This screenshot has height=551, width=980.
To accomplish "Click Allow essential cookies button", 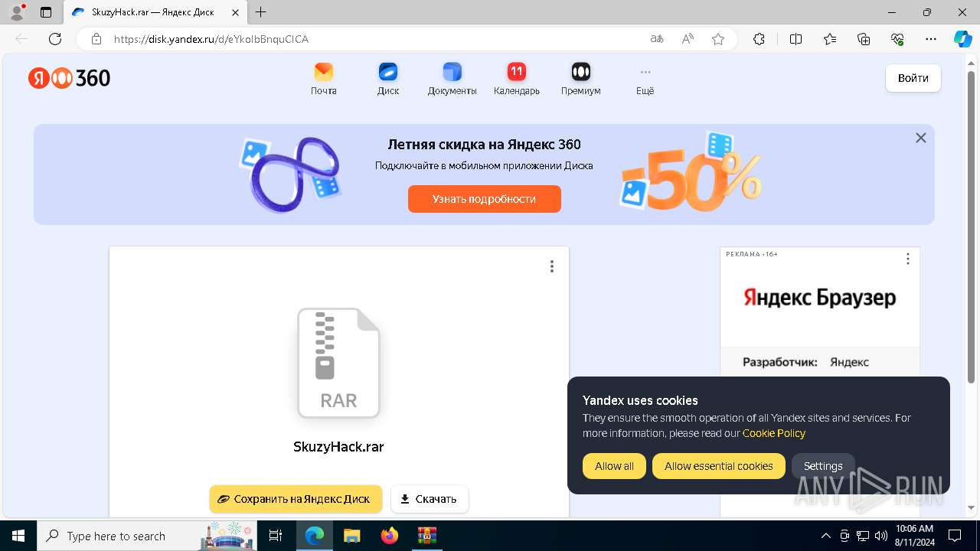I will click(x=719, y=466).
